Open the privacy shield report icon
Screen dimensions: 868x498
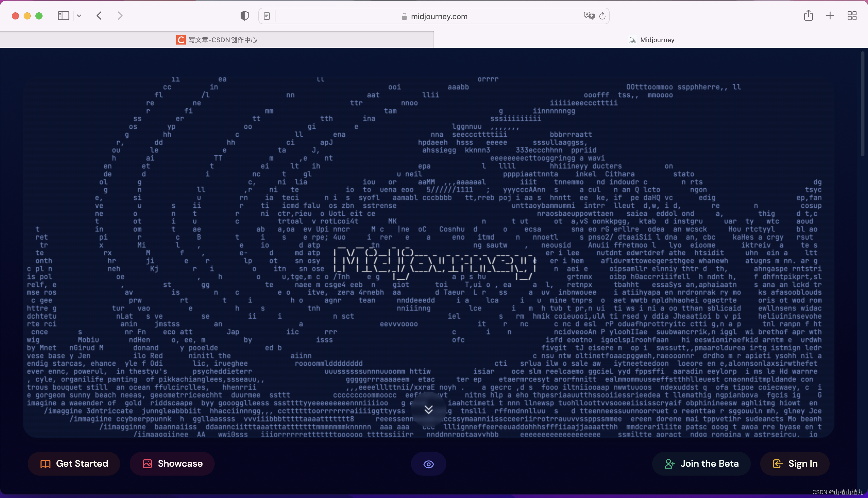[244, 16]
